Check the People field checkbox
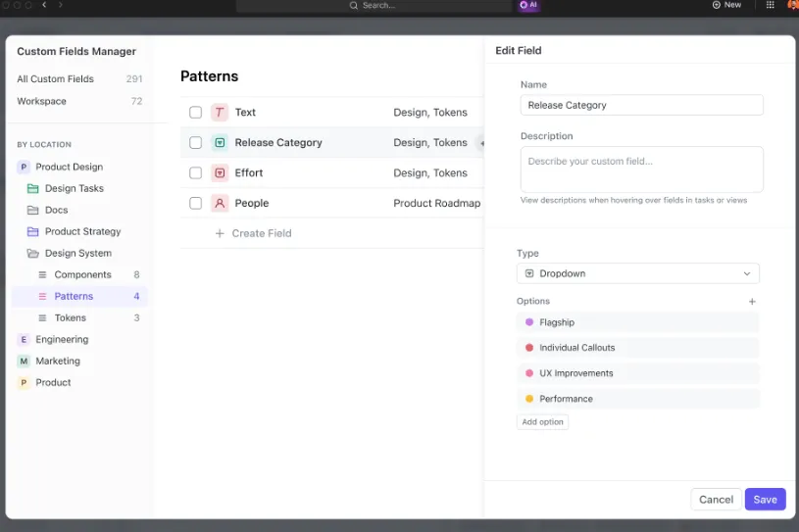The height and width of the screenshot is (532, 799). pos(196,203)
